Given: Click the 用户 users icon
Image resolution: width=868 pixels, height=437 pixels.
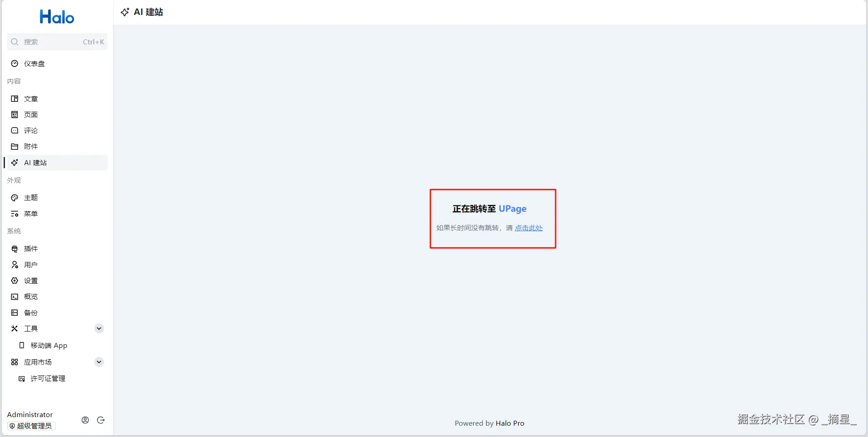Looking at the screenshot, I should [14, 265].
